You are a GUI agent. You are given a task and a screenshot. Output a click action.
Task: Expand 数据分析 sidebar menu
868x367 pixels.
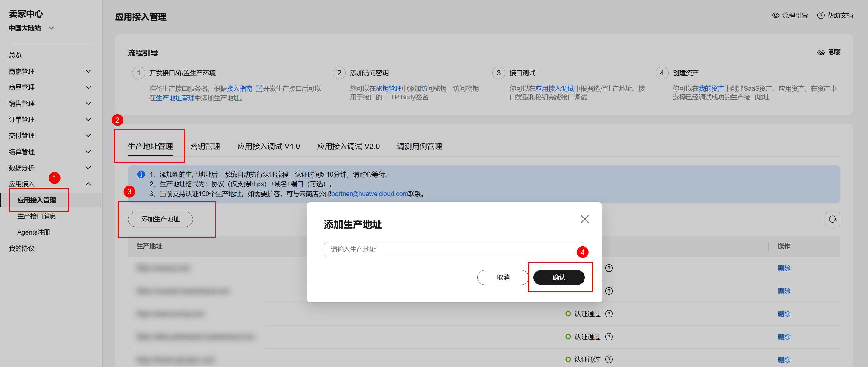pyautogui.click(x=88, y=168)
